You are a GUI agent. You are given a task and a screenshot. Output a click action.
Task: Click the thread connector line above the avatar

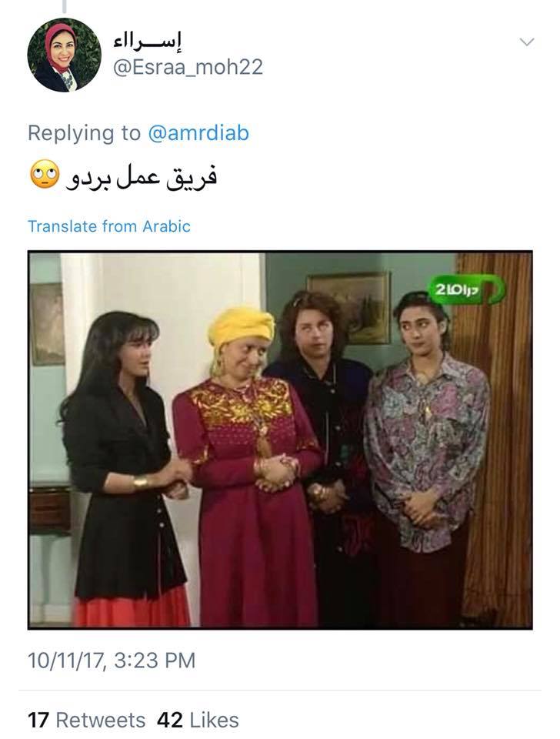click(x=64, y=6)
